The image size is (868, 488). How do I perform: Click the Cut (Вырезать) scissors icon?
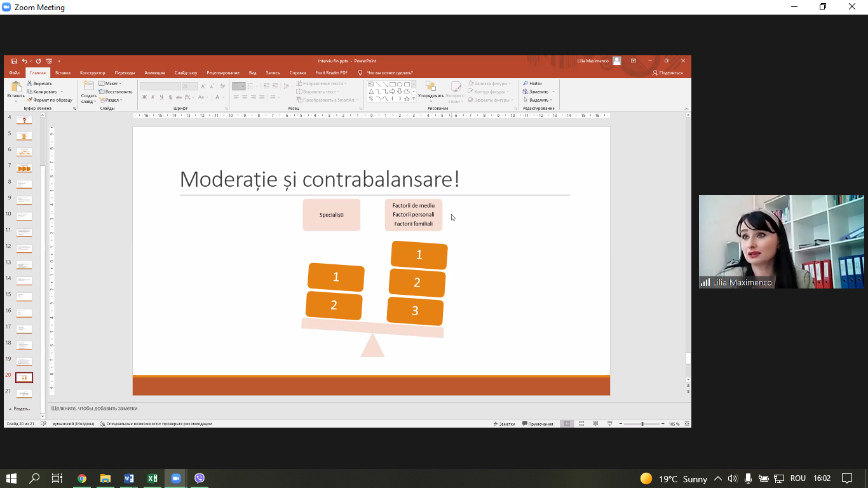point(30,83)
